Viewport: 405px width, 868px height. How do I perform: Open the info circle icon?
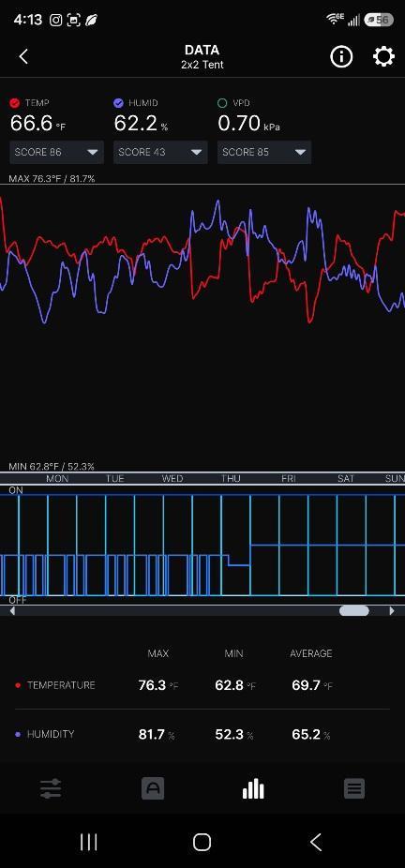[341, 56]
